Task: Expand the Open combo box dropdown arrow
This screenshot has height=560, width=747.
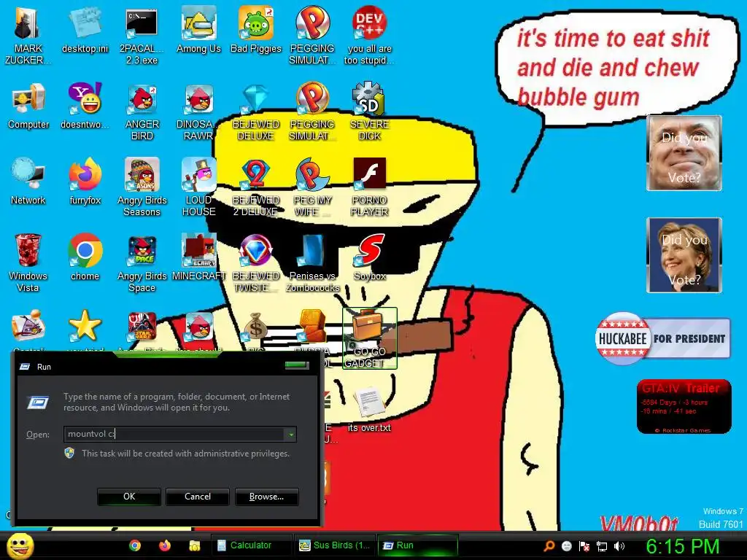Action: click(x=290, y=434)
